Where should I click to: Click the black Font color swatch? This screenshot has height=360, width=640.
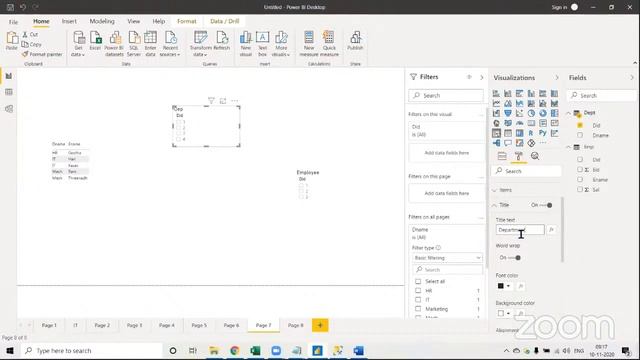501,286
